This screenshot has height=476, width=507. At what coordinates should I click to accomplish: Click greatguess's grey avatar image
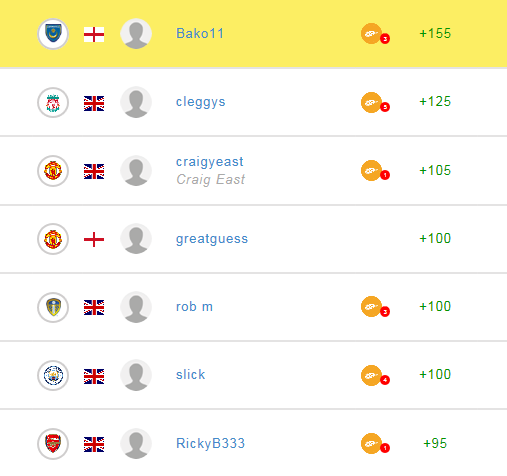click(x=136, y=239)
